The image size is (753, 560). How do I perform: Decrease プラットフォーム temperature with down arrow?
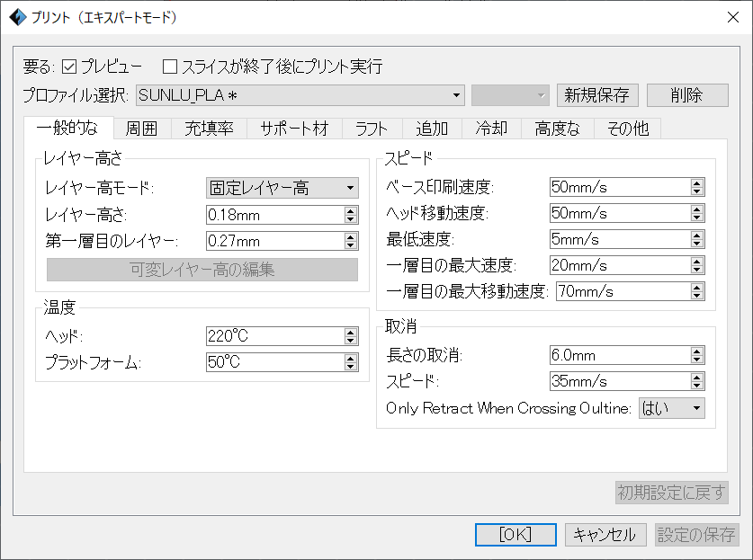pyautogui.click(x=351, y=367)
